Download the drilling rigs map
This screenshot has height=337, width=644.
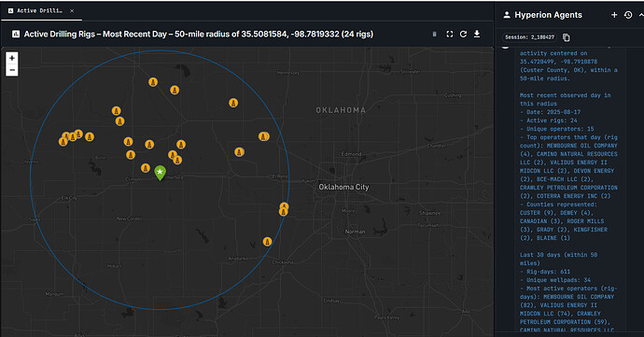[477, 35]
